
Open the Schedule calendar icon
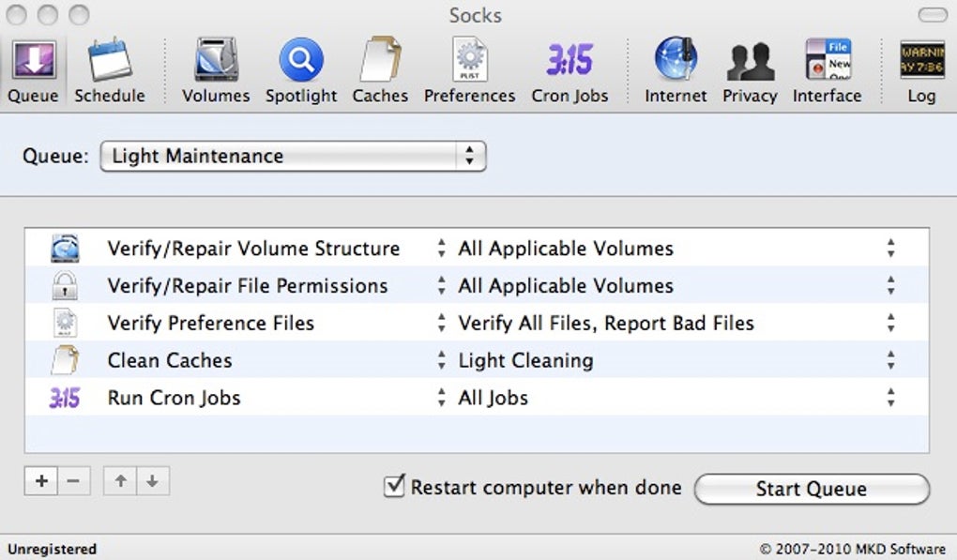click(110, 61)
